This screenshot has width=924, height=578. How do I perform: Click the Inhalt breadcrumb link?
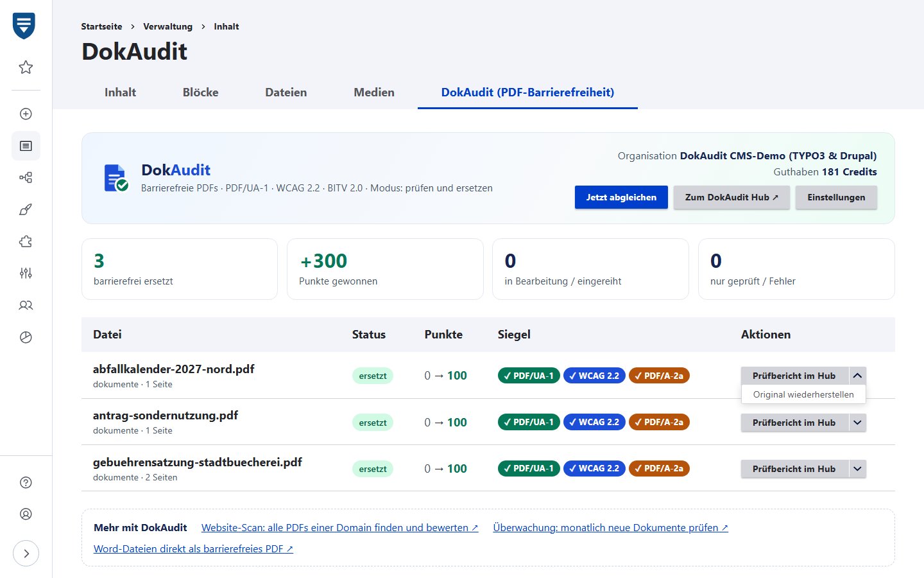tap(227, 26)
